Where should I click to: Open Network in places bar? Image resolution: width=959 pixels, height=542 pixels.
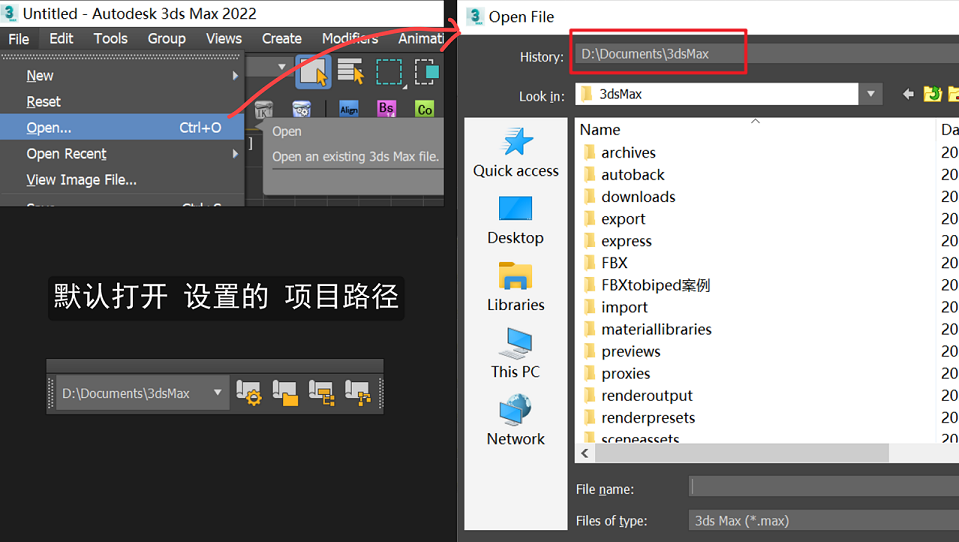516,421
